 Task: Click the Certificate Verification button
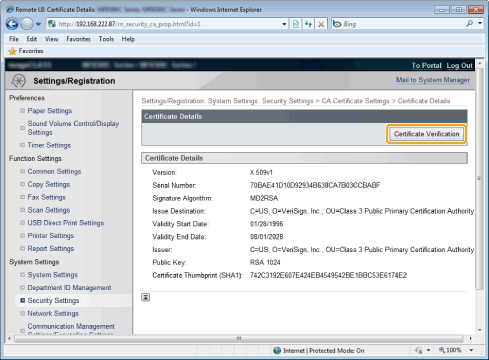[427, 134]
